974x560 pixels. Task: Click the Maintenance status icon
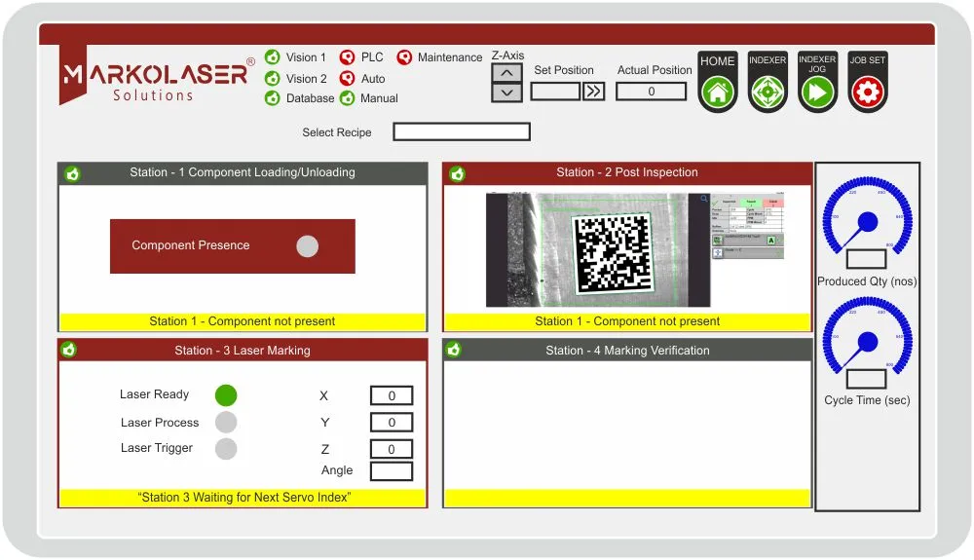[x=404, y=57]
